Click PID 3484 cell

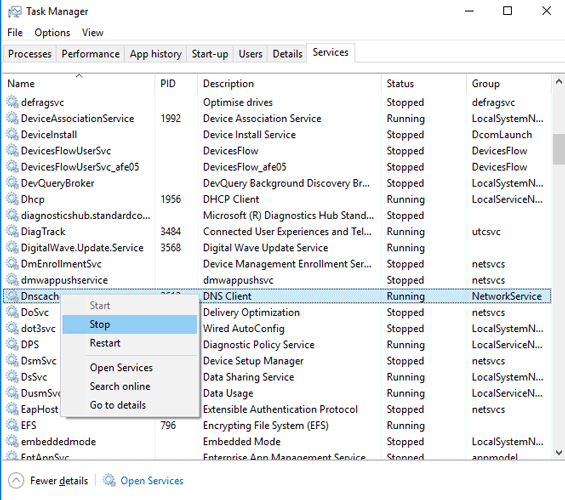(170, 231)
